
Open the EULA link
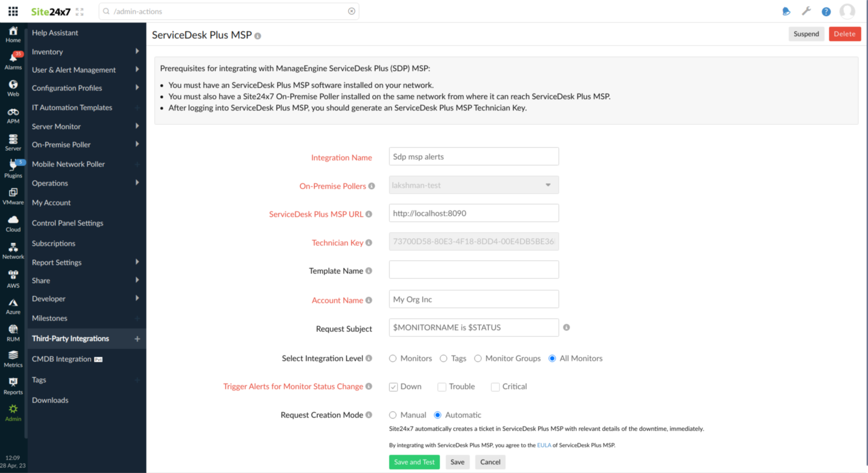543,445
